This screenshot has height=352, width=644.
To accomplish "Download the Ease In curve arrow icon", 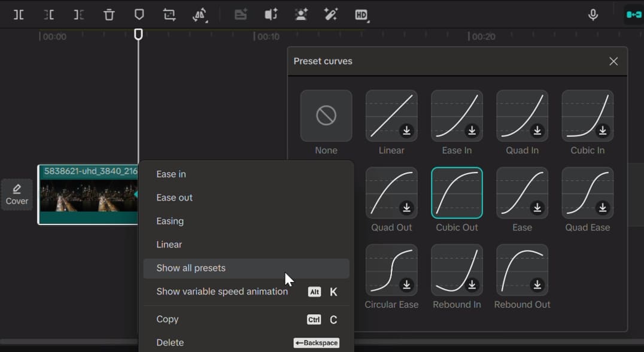I will coord(472,131).
